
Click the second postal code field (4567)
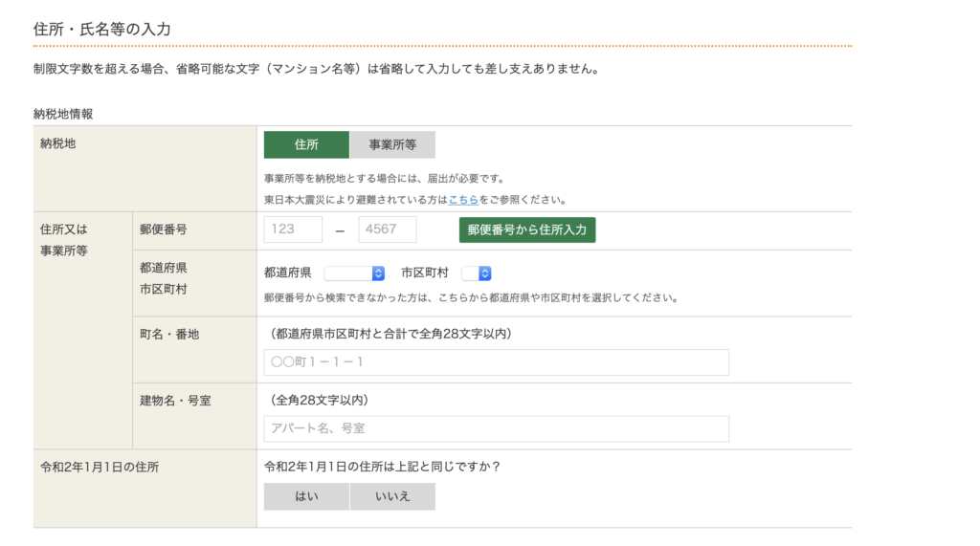(x=388, y=229)
